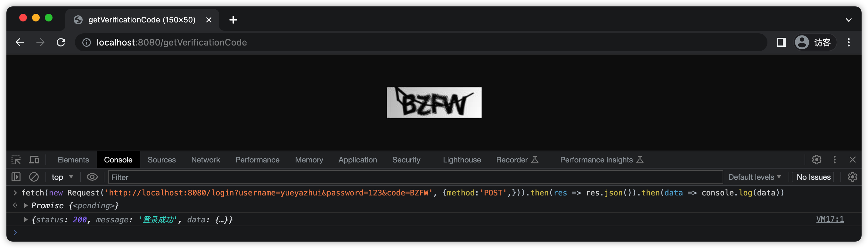Open the Default levels dropdown
Screen dimensions: 868x248
point(755,177)
